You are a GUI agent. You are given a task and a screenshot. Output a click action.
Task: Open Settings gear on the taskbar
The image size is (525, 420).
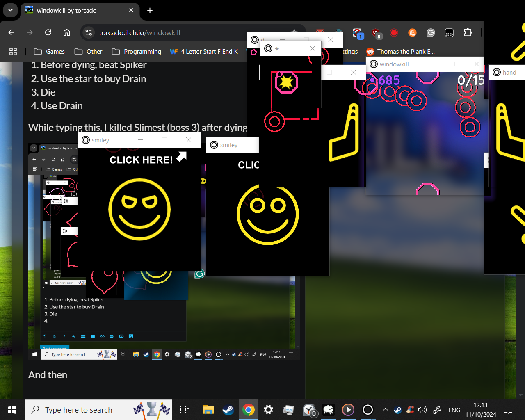pyautogui.click(x=268, y=410)
